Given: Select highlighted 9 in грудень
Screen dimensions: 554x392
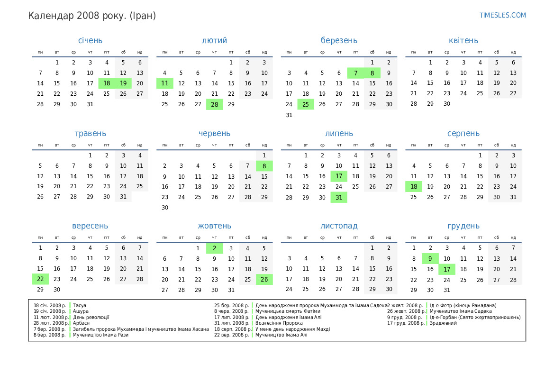Looking at the screenshot, I should coord(430,259).
